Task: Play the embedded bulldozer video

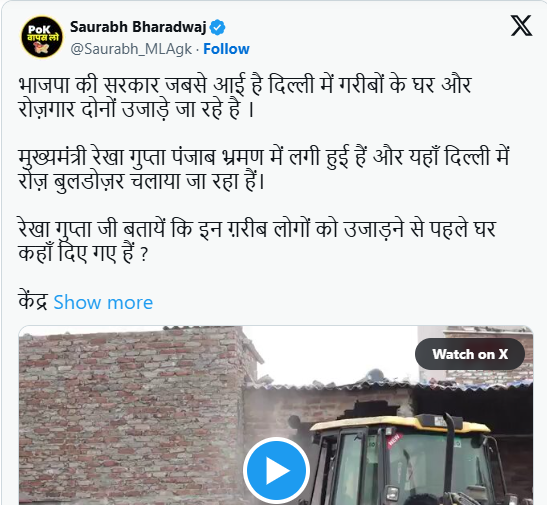Action: tap(276, 470)
